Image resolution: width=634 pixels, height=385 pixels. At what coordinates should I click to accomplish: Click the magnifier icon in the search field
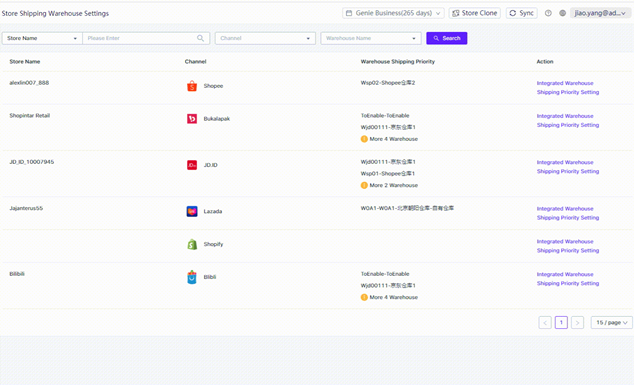pyautogui.click(x=201, y=38)
